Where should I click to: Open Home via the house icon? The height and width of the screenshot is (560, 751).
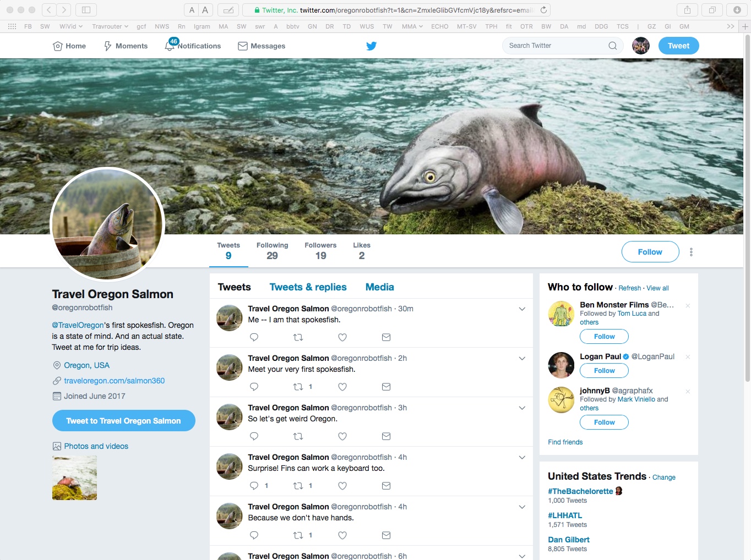click(x=57, y=46)
